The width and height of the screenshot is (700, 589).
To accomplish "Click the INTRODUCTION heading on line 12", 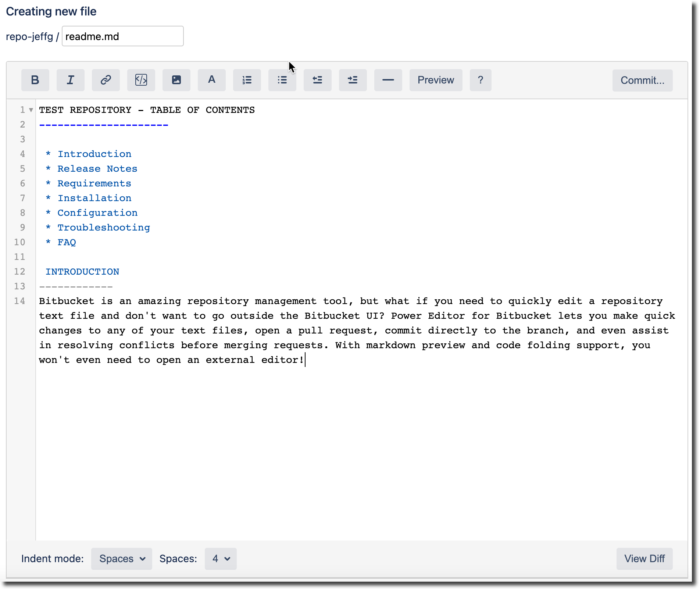I will point(82,272).
